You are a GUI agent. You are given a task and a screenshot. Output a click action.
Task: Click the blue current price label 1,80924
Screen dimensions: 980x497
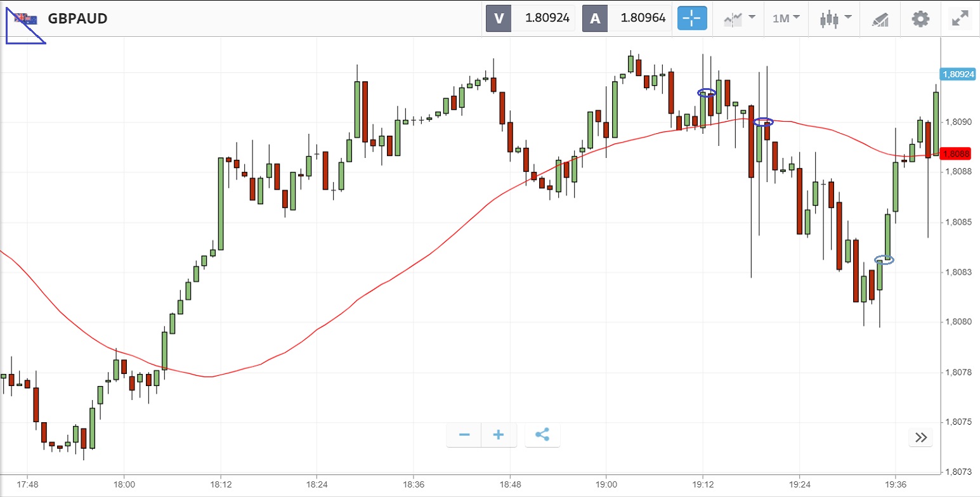[x=958, y=74]
